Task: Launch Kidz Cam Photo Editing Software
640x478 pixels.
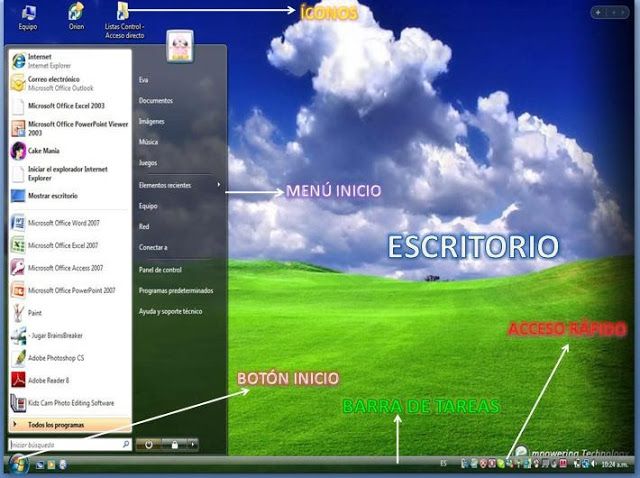Action: click(70, 403)
